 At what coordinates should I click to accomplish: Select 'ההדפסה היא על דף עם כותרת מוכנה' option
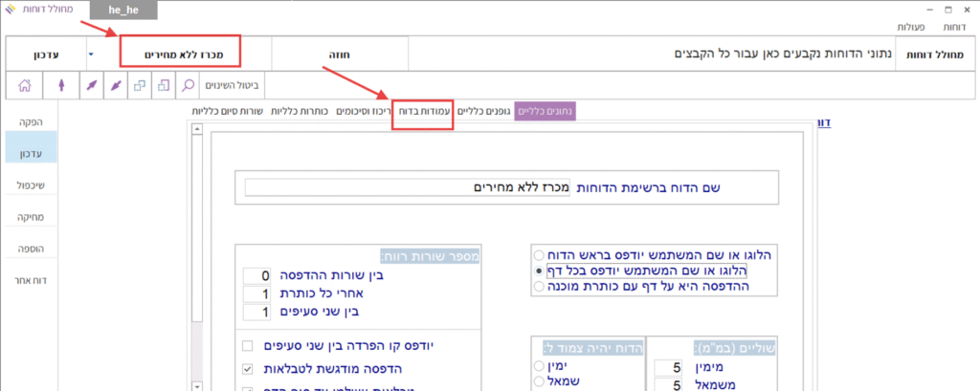[539, 286]
